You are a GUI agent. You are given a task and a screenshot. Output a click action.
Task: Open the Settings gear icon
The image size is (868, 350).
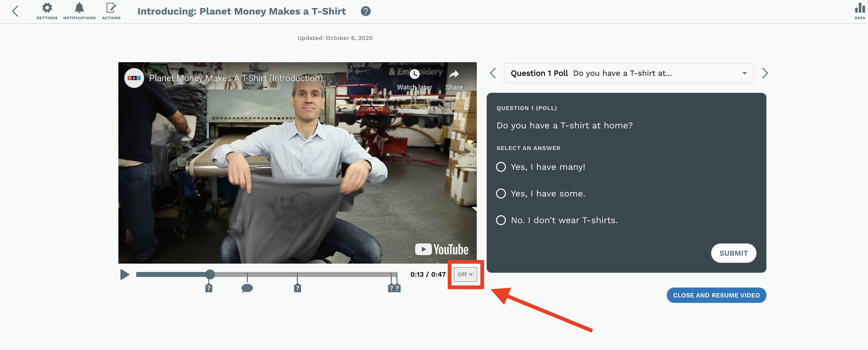click(47, 8)
